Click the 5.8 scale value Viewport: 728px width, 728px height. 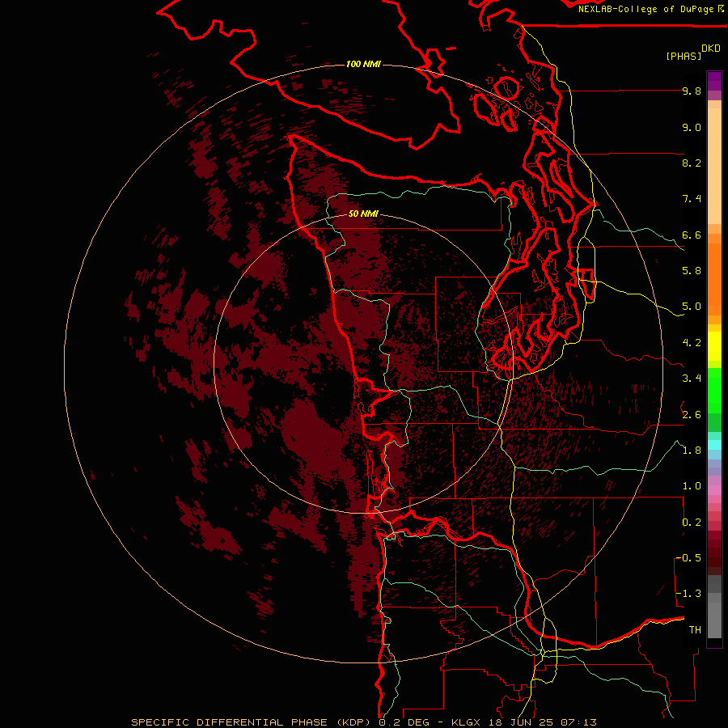click(x=692, y=271)
